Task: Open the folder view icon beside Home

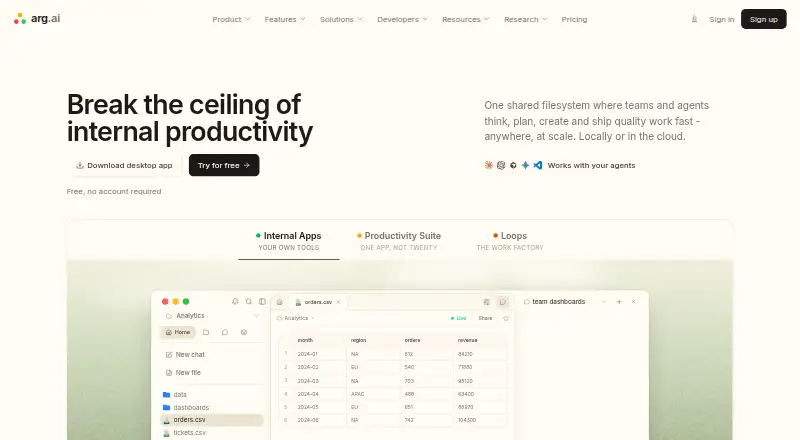Action: [206, 332]
